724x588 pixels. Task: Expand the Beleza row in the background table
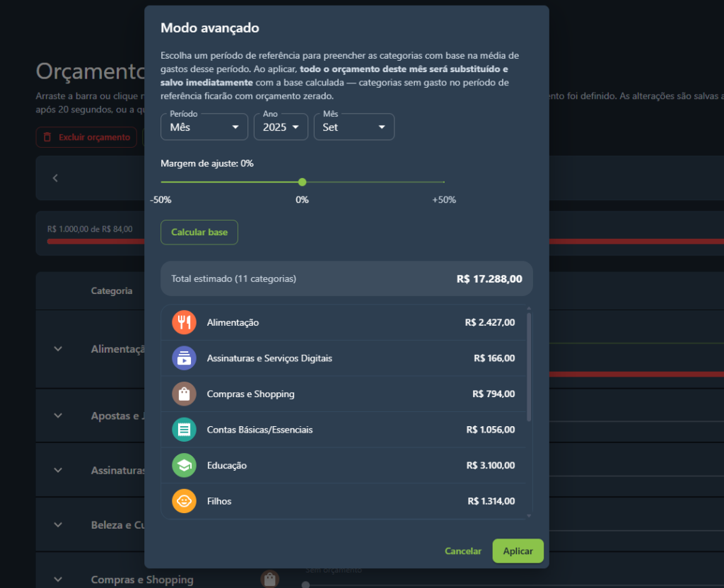click(58, 525)
